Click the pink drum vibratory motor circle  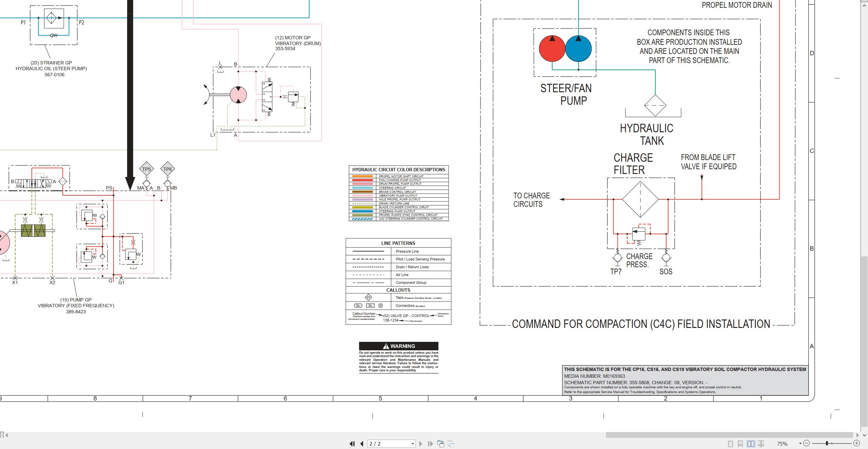tap(238, 95)
